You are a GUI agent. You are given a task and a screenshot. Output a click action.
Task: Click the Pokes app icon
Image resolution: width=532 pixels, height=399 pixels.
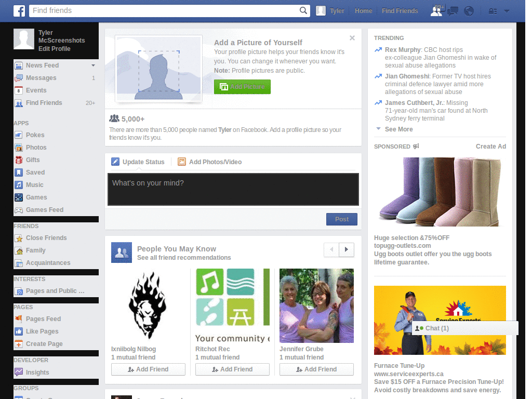(x=19, y=135)
